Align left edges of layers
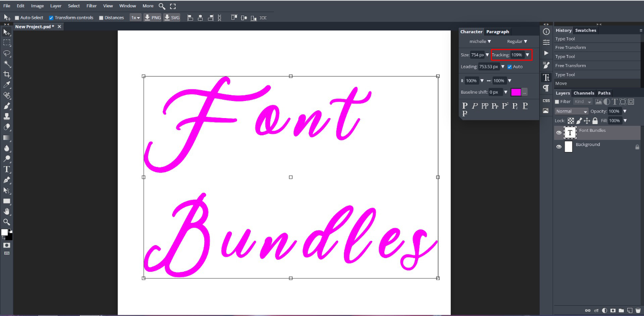Image resolution: width=644 pixels, height=316 pixels. coord(190,18)
